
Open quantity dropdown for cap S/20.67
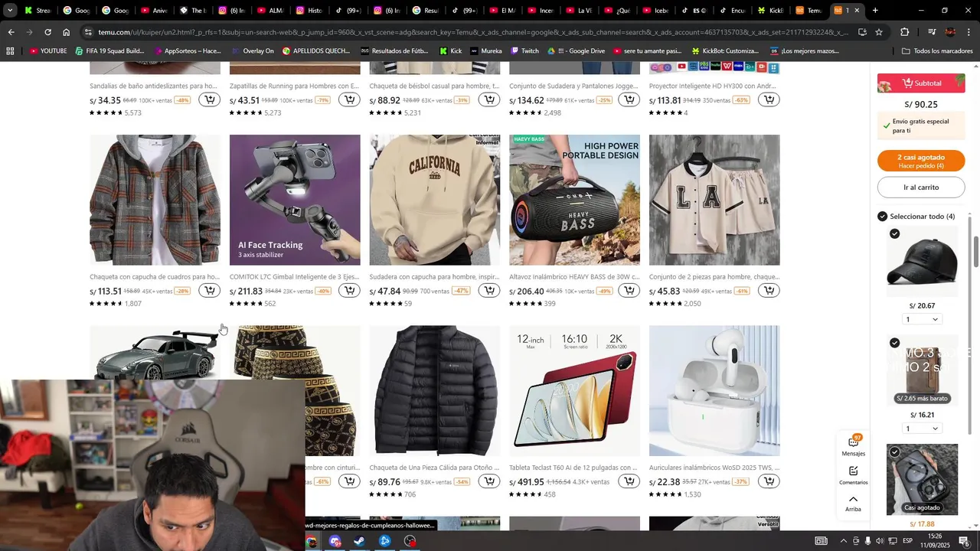tap(922, 319)
